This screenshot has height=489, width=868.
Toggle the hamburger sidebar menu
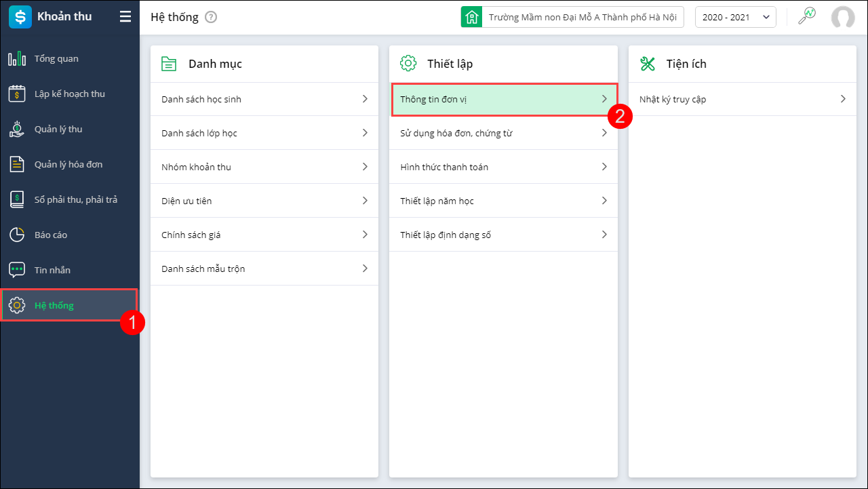coord(125,17)
